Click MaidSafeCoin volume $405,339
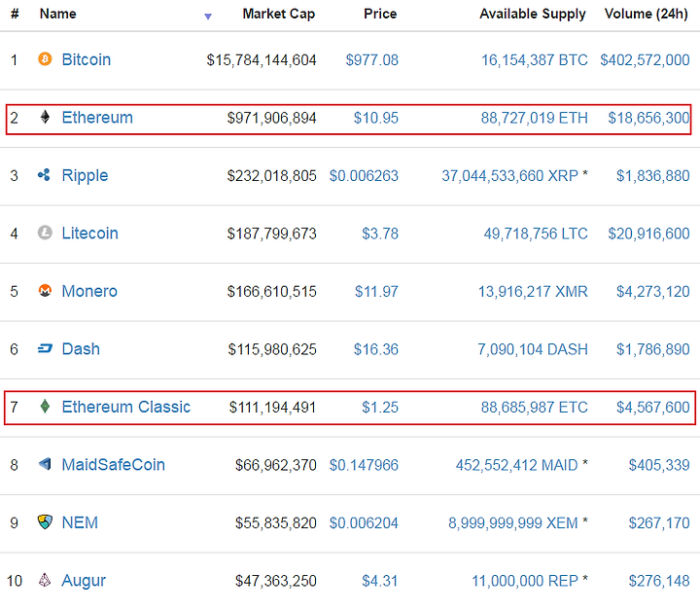 [x=659, y=465]
